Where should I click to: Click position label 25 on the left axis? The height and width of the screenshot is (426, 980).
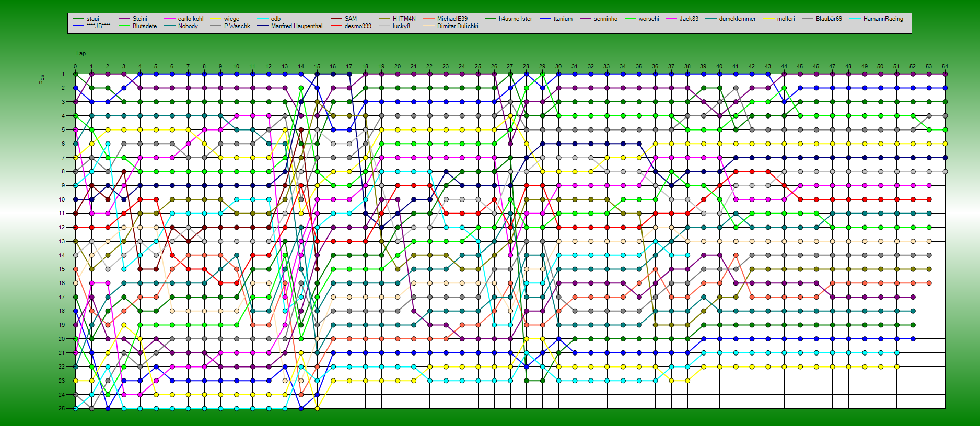point(62,408)
